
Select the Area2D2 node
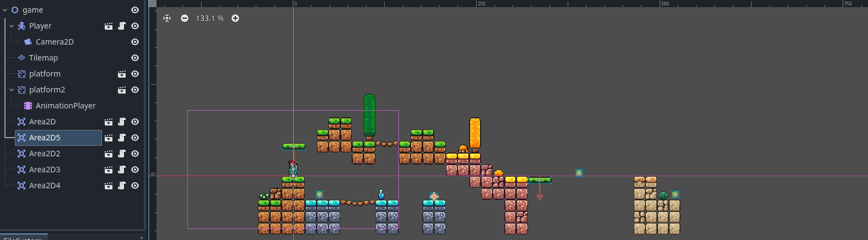coord(45,154)
